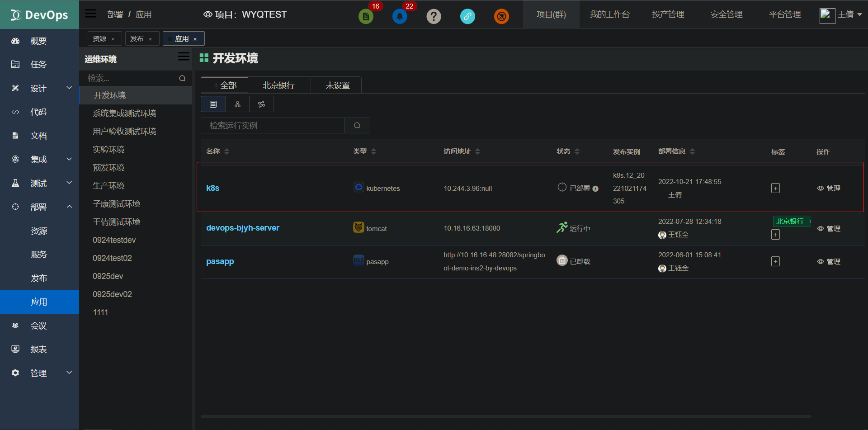Click the orange no-bug icon in header
The height and width of the screenshot is (430, 868).
501,16
